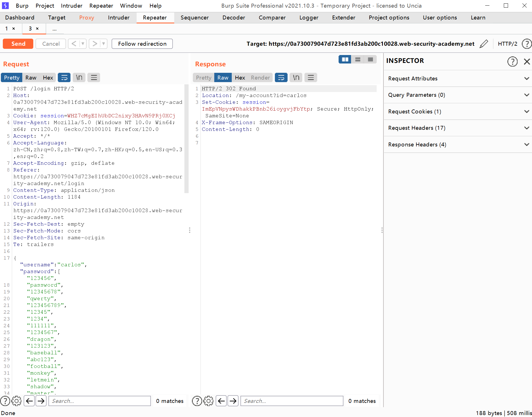Close Repeater tab 3
The image size is (532, 417).
(x=37, y=28)
